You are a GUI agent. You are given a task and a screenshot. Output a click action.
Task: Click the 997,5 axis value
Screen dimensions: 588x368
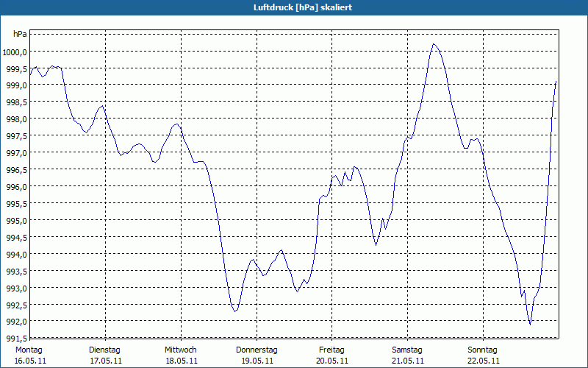click(18, 136)
